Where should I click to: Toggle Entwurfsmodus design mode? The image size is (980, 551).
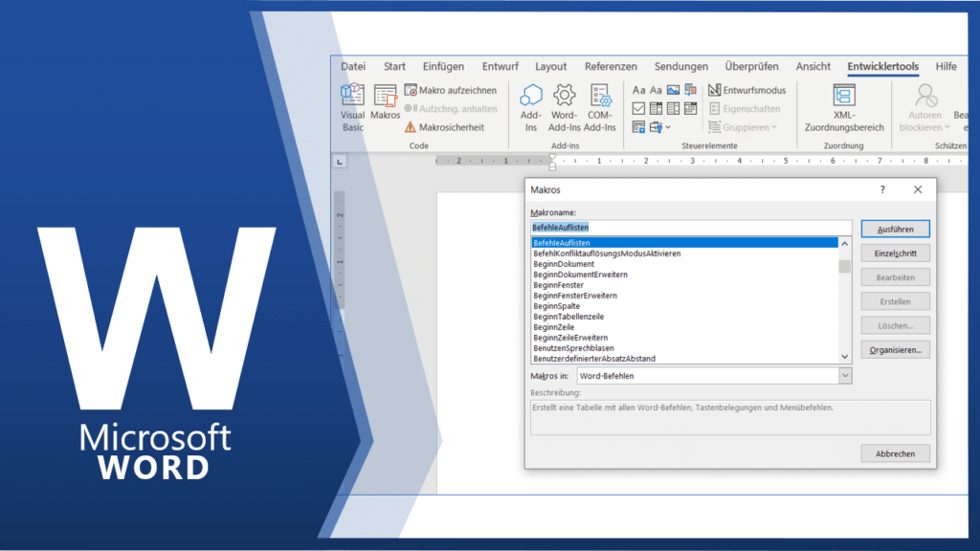pyautogui.click(x=746, y=90)
